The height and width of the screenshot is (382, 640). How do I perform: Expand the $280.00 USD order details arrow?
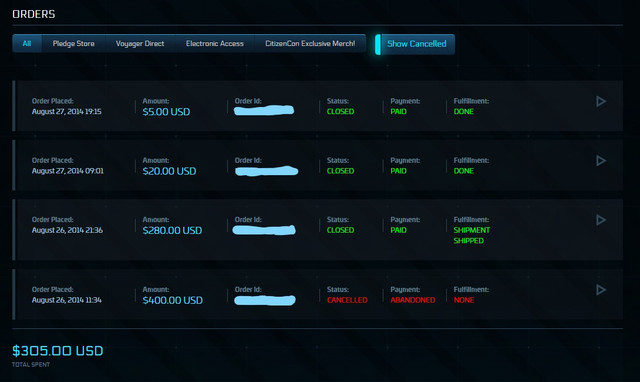(x=601, y=220)
